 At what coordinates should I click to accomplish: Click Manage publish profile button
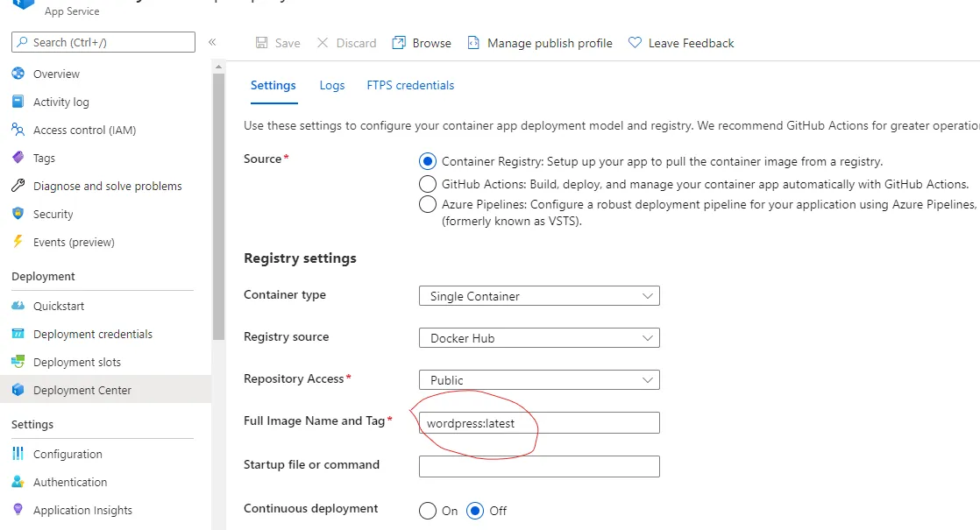(540, 43)
